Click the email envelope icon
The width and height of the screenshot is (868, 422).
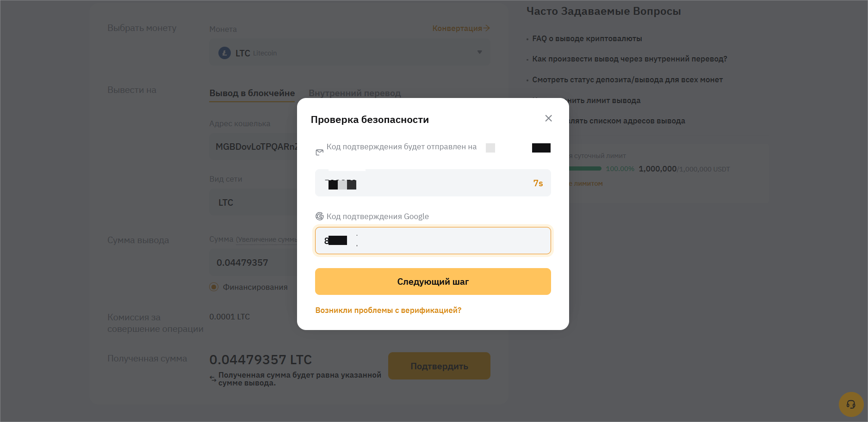[319, 152]
